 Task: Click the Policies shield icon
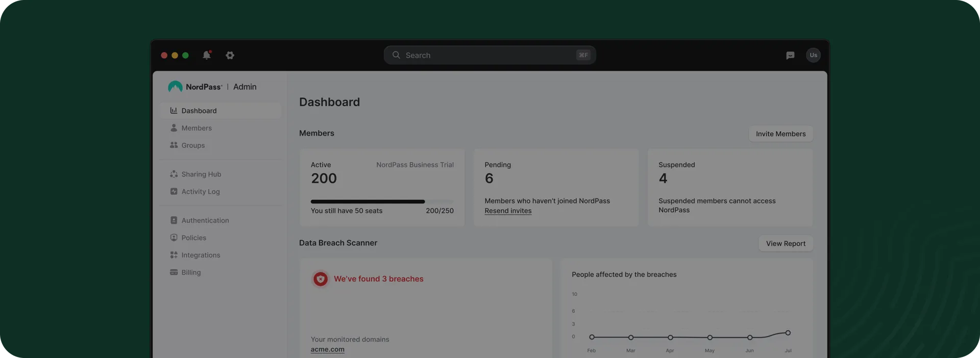174,238
